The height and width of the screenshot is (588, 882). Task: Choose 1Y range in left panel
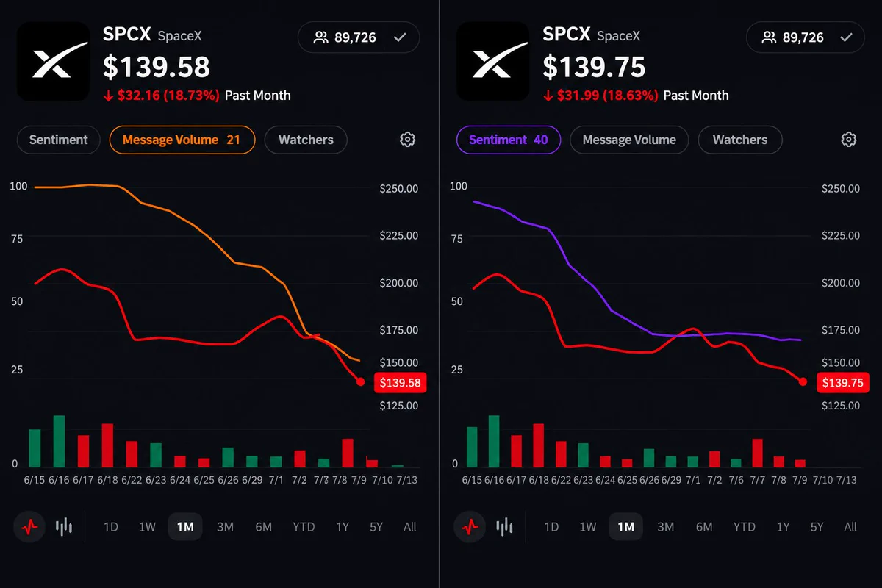[x=343, y=526]
